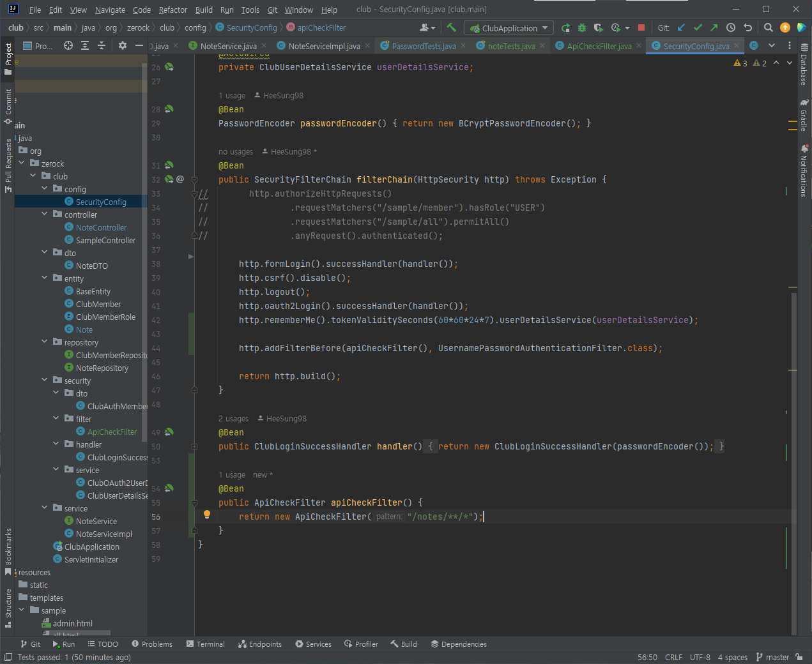Open the Bookmarks tool window
The height and width of the screenshot is (664, 812).
click(x=8, y=552)
